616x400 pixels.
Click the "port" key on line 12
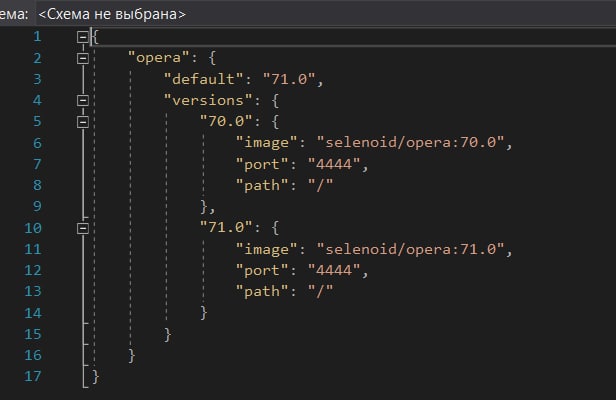coord(262,270)
